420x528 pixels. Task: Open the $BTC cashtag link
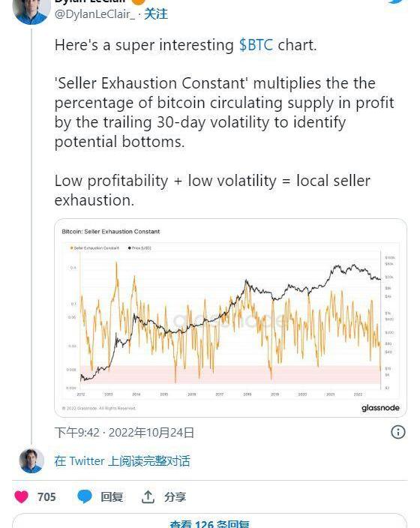(256, 45)
